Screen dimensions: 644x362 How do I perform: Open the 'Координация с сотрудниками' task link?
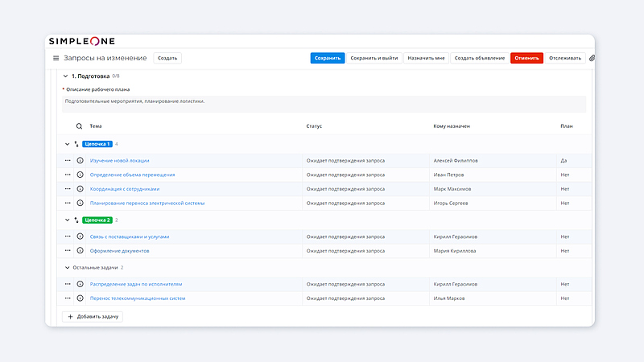tap(125, 189)
